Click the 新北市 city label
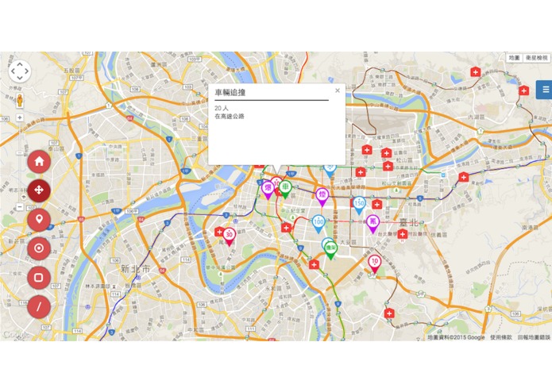Image resolution: width=552 pixels, height=392 pixels. tap(135, 269)
